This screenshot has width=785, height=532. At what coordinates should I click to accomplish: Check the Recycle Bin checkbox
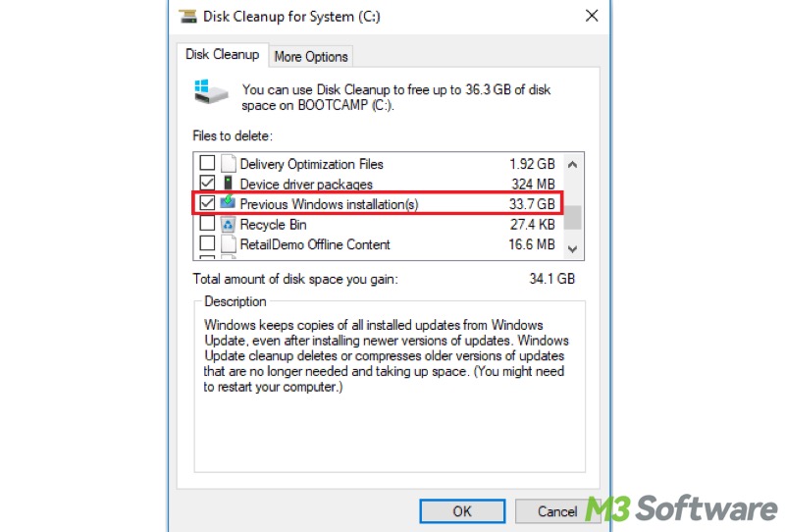tap(207, 223)
